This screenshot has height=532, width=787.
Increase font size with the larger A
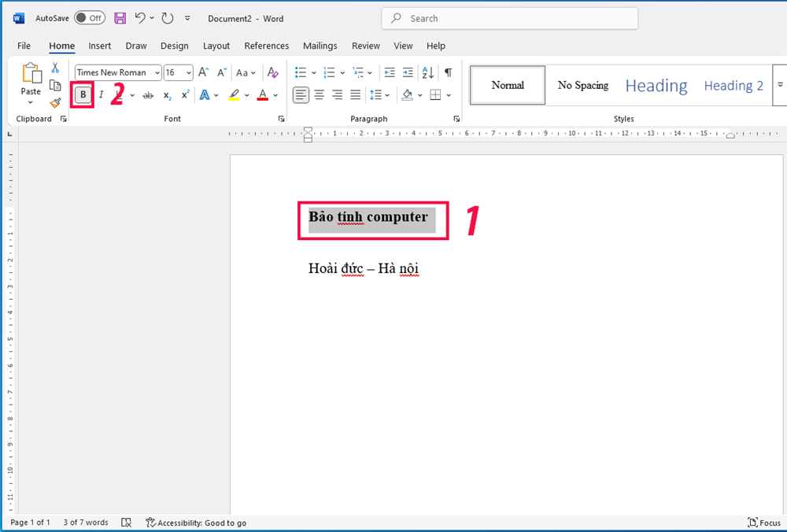click(x=203, y=72)
